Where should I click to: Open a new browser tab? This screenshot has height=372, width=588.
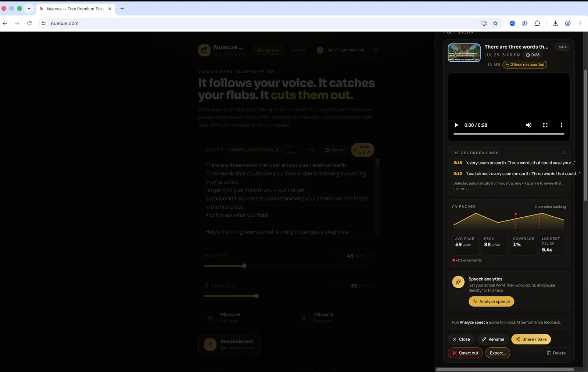122,9
